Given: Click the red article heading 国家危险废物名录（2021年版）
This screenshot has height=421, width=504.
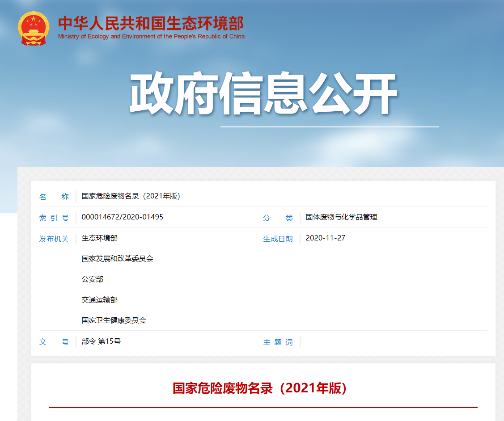Looking at the screenshot, I should (x=260, y=388).
